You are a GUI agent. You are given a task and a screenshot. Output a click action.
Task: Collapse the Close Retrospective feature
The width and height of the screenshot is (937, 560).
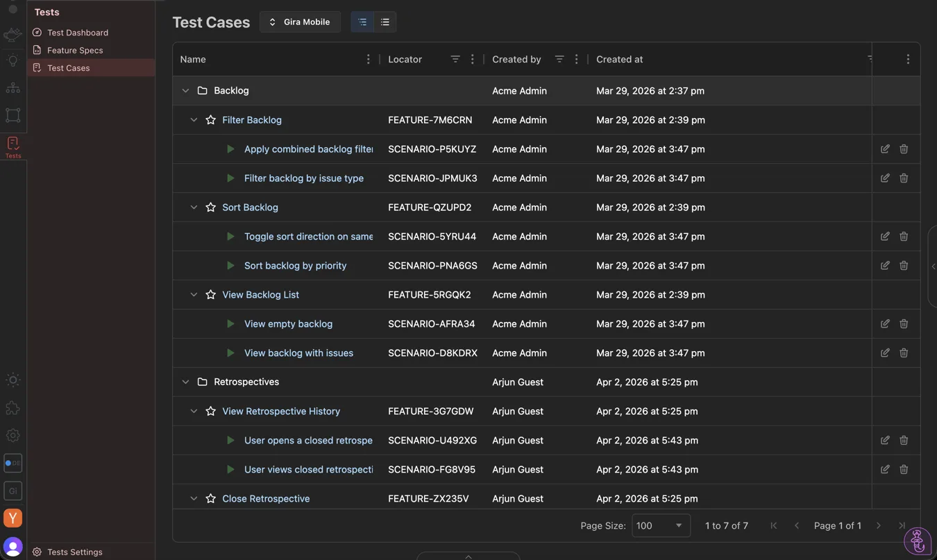pos(194,499)
